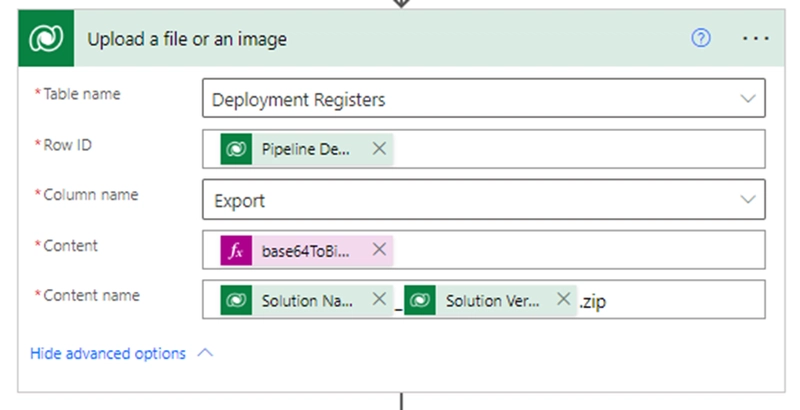
Task: Collapse advanced options using the chevron
Action: (205, 353)
